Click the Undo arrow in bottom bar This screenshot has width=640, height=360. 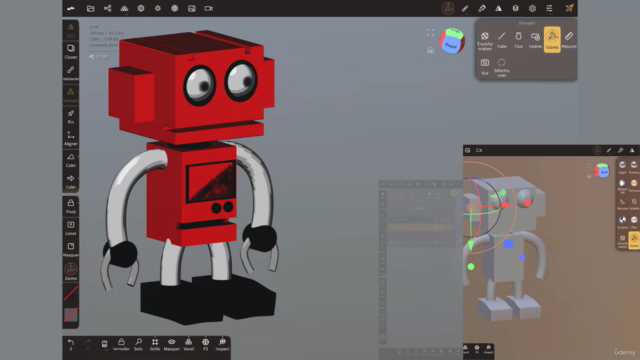[x=71, y=344]
